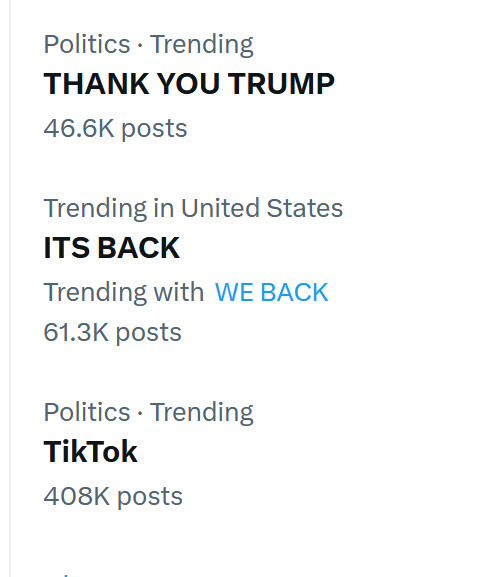Click 'Politics' category above TikTok
Viewport: 497px width, 577px height.
click(x=87, y=412)
